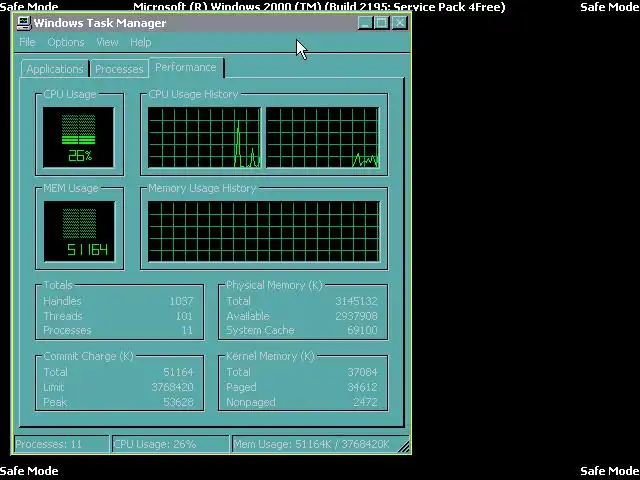Click Kernel Memory Total value 37084
640x480 pixels.
(362, 372)
